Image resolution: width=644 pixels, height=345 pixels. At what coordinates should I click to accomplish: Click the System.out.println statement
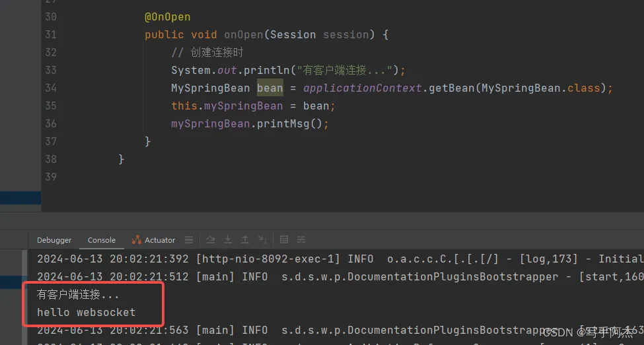click(x=288, y=70)
